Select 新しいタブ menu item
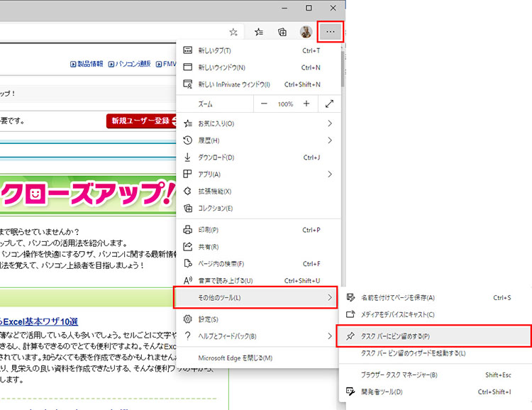The image size is (532, 410). 216,50
